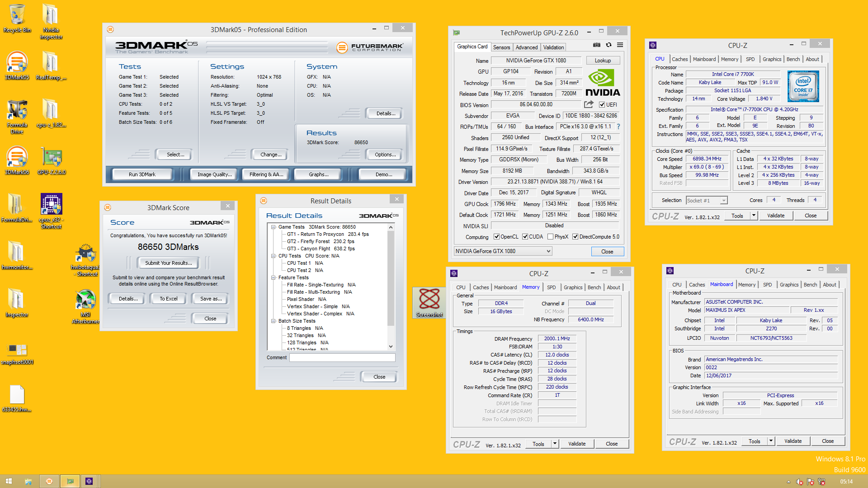Click the Bus Interface question mark in GPU-Z
The image size is (868, 488).
click(618, 127)
